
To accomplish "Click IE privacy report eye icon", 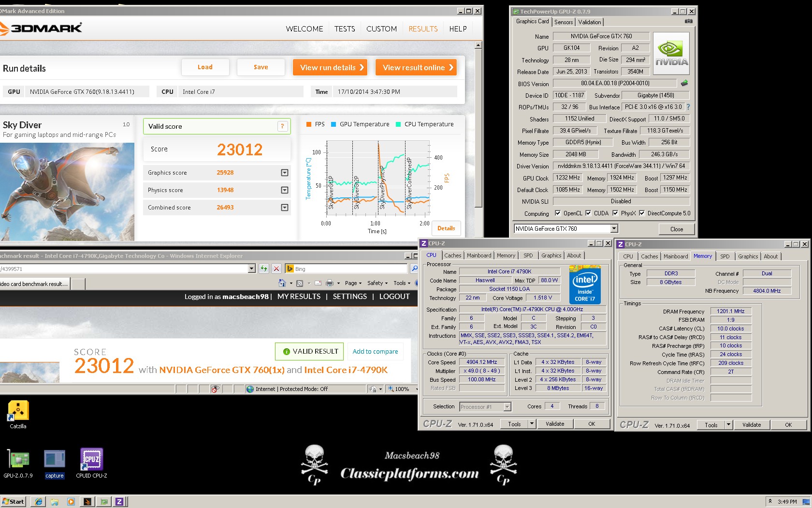I will pyautogui.click(x=216, y=389).
